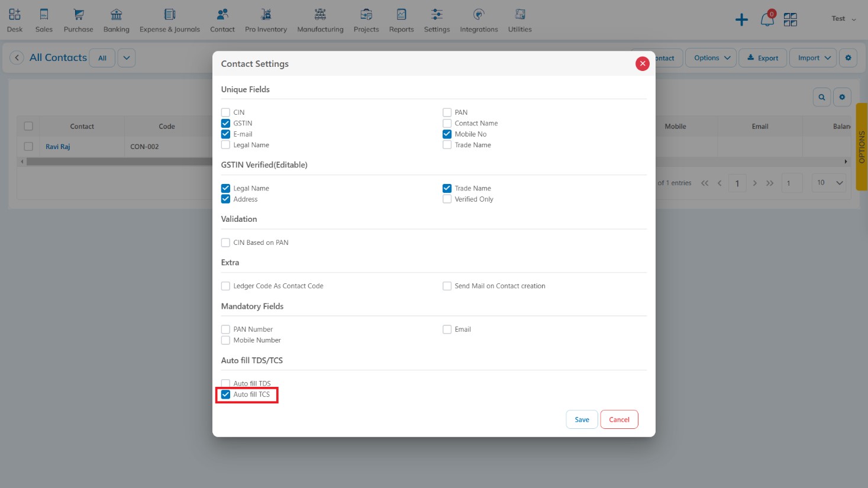This screenshot has height=488, width=868.
Task: Enable Verified Only option
Action: (x=447, y=199)
